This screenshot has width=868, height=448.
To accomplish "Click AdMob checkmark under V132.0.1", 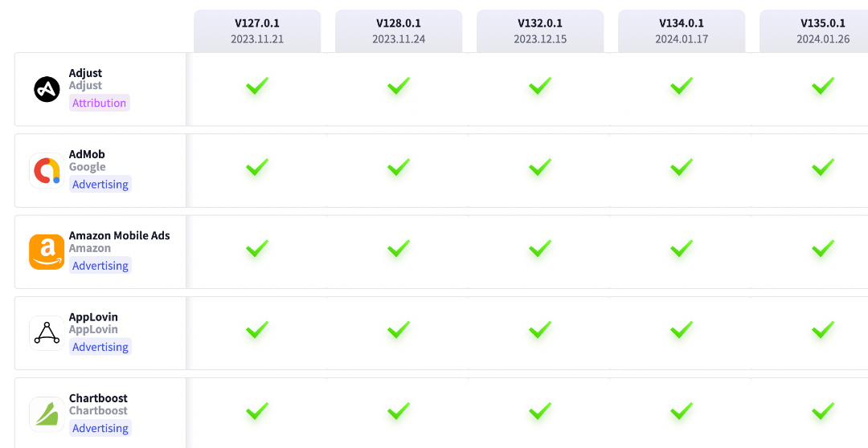I will coord(540,167).
